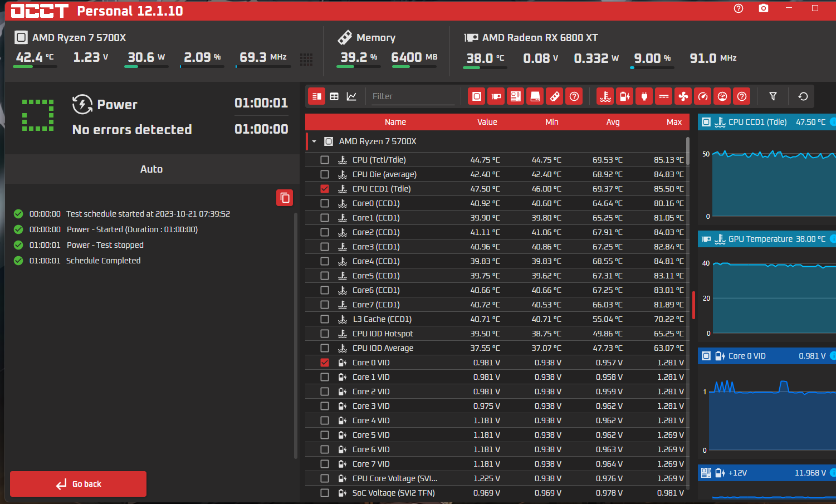The height and width of the screenshot is (504, 836).
Task: Select the 'Power - Test stopped' log entry
Action: tap(105, 245)
